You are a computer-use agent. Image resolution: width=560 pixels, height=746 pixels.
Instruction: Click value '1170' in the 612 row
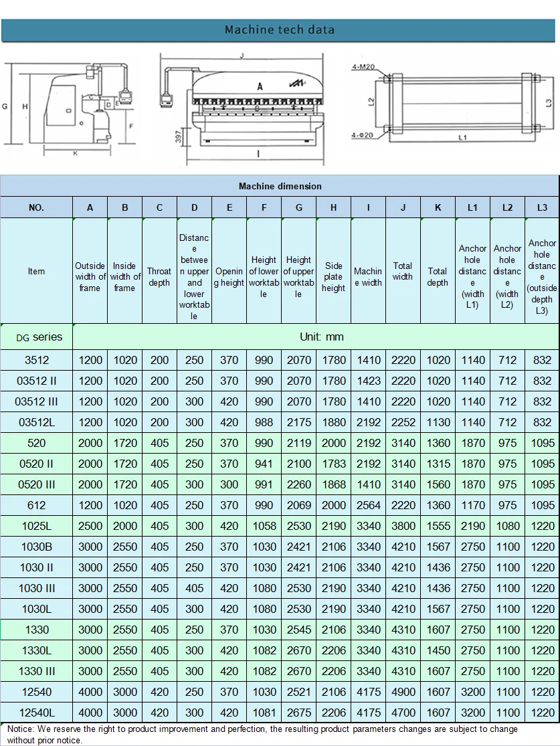[x=473, y=505]
